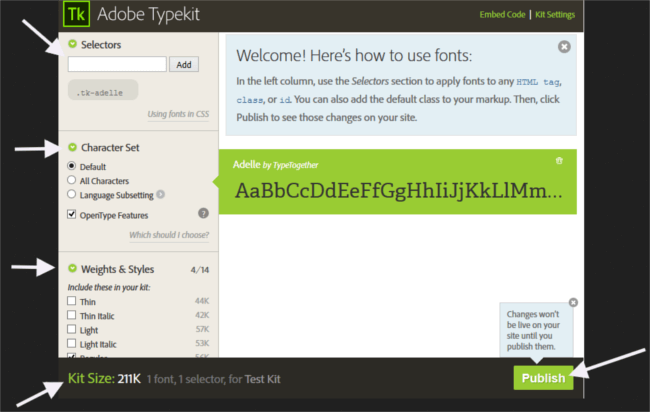The image size is (650, 412).
Task: Check the Thin Italic weight checkbox
Action: pos(71,315)
